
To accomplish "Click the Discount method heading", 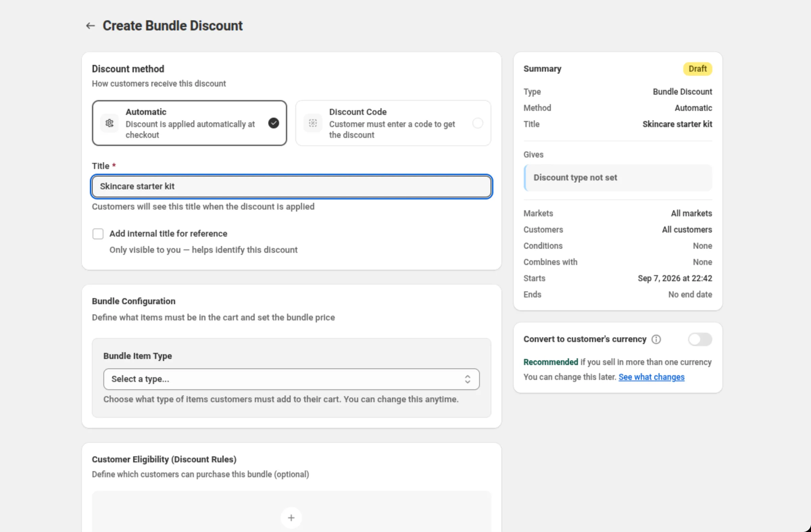I will point(128,69).
